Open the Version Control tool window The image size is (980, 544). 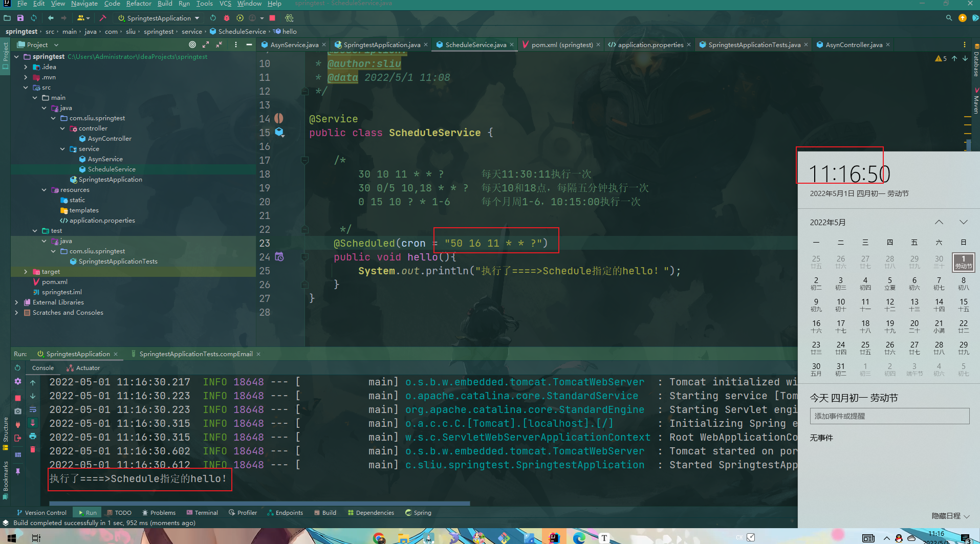point(41,512)
